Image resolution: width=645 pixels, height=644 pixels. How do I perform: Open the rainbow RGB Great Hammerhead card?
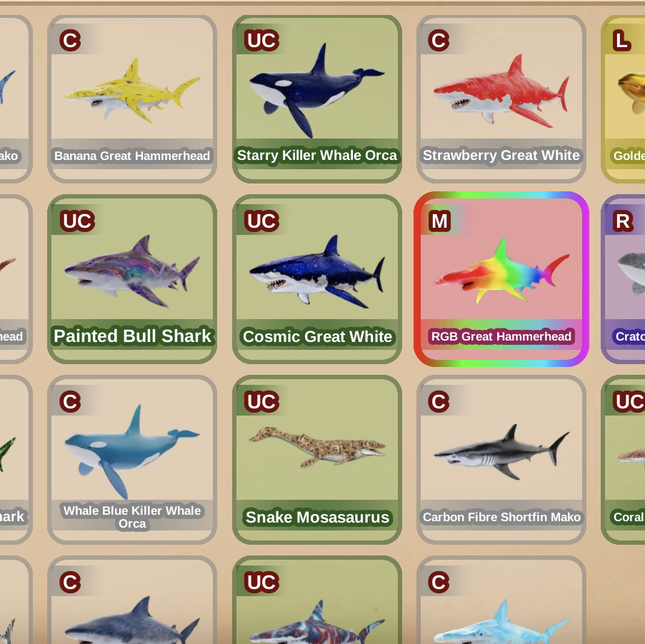point(501,279)
